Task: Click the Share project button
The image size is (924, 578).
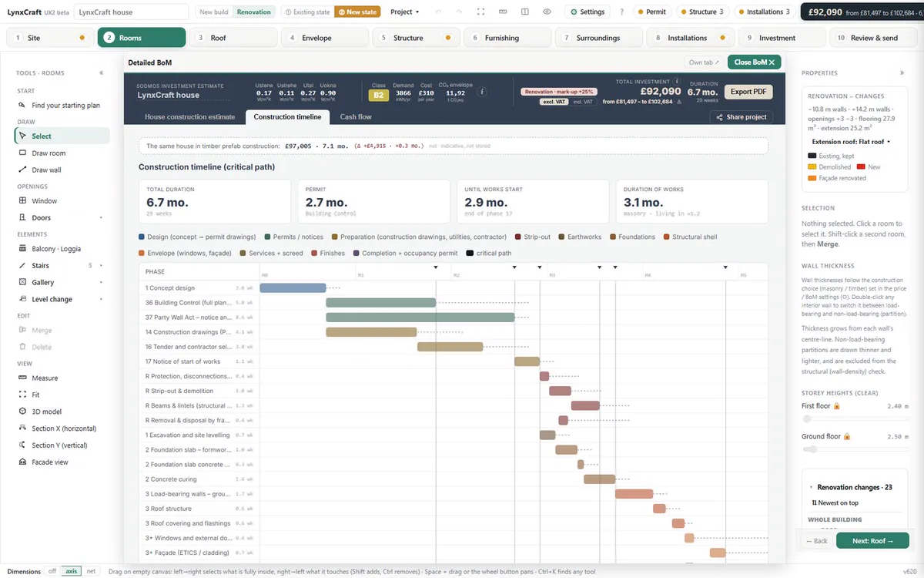Action: pos(742,117)
